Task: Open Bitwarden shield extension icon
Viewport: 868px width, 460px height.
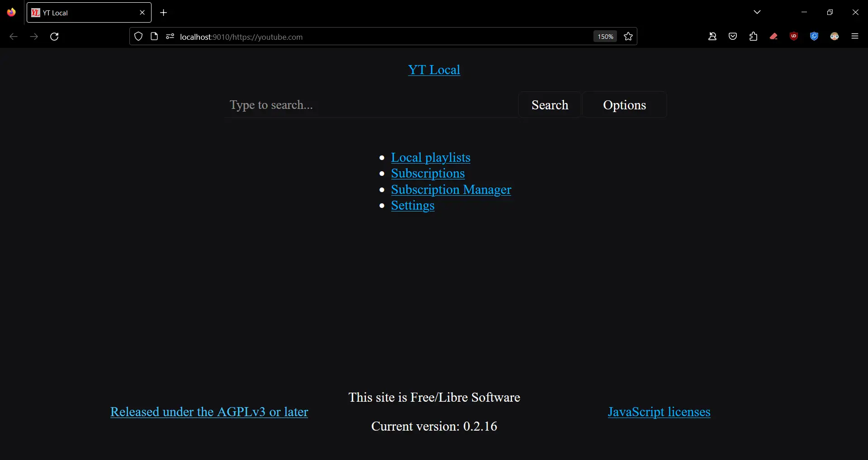Action: (814, 37)
